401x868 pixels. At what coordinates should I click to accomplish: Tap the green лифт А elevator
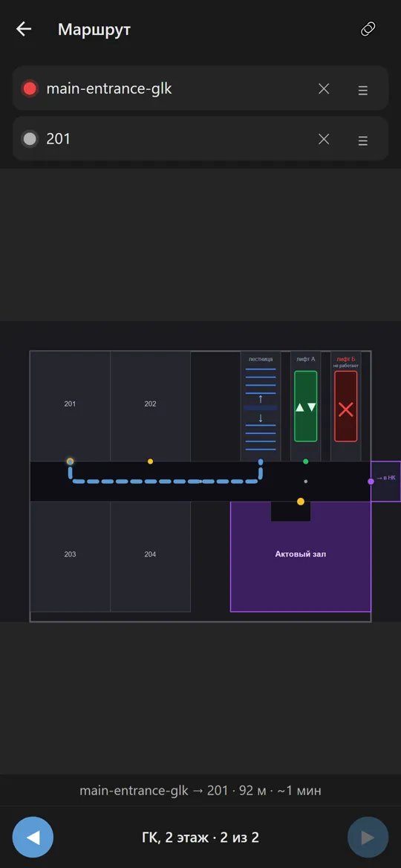pos(306,407)
